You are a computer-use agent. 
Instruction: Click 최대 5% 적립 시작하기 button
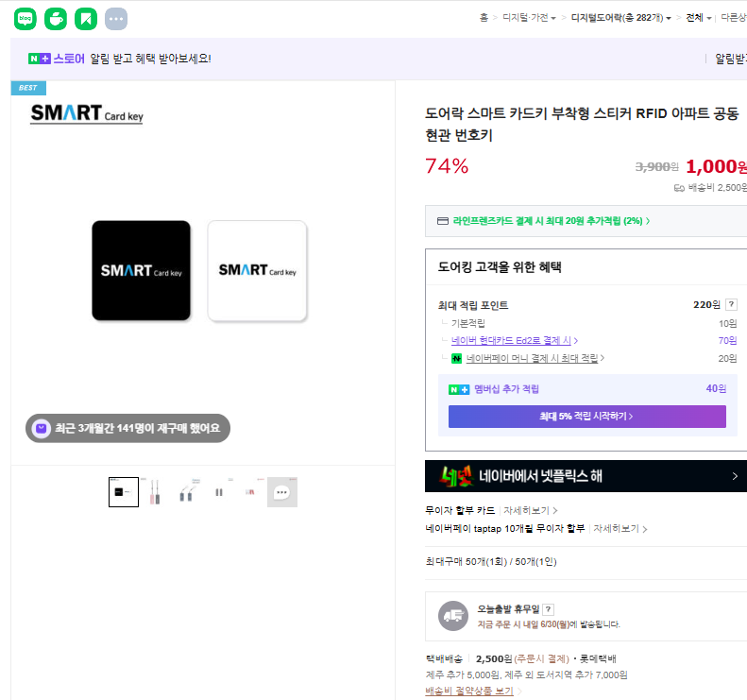pos(587,417)
